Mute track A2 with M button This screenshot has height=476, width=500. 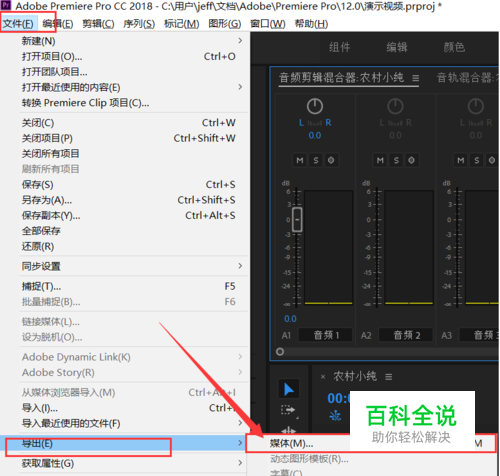point(380,160)
